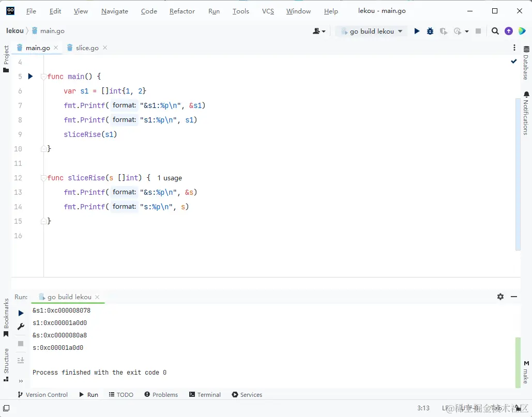Open the Run menu
Viewport: 532px width, 417px height.
214,11
